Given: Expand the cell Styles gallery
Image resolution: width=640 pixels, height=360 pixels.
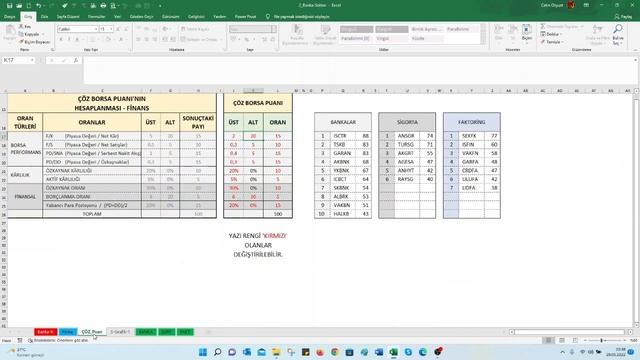Looking at the screenshot, I should 483,41.
